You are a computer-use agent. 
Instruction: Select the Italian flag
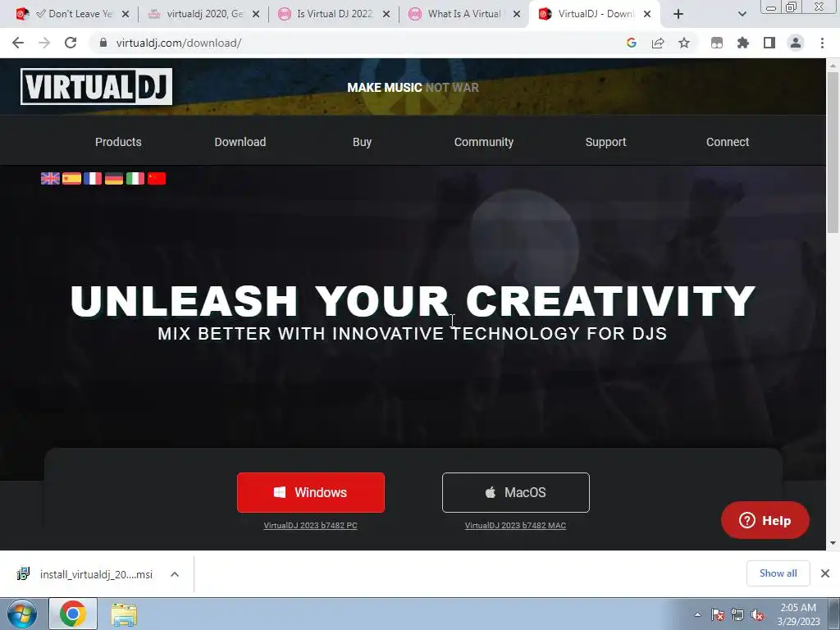(x=135, y=178)
